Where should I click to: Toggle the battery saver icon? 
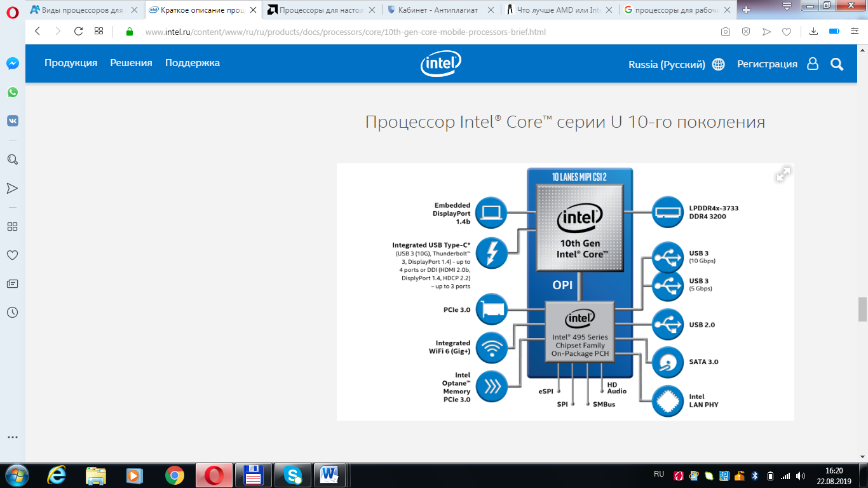(834, 32)
